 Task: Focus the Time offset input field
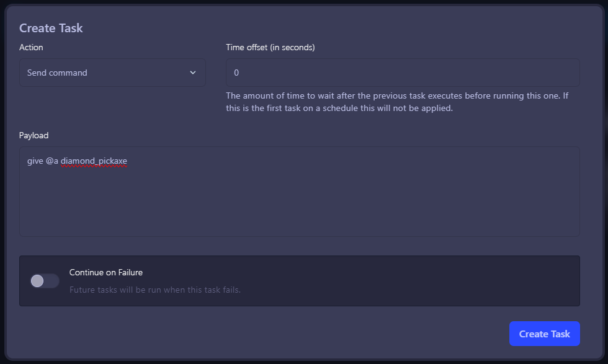(402, 73)
